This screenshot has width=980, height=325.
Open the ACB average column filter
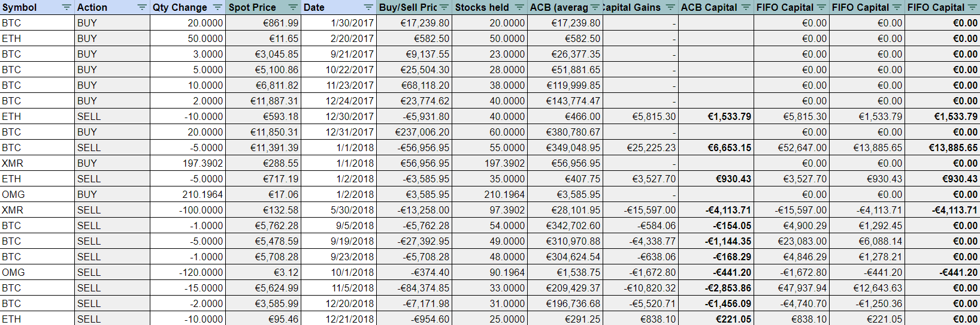[x=595, y=7]
